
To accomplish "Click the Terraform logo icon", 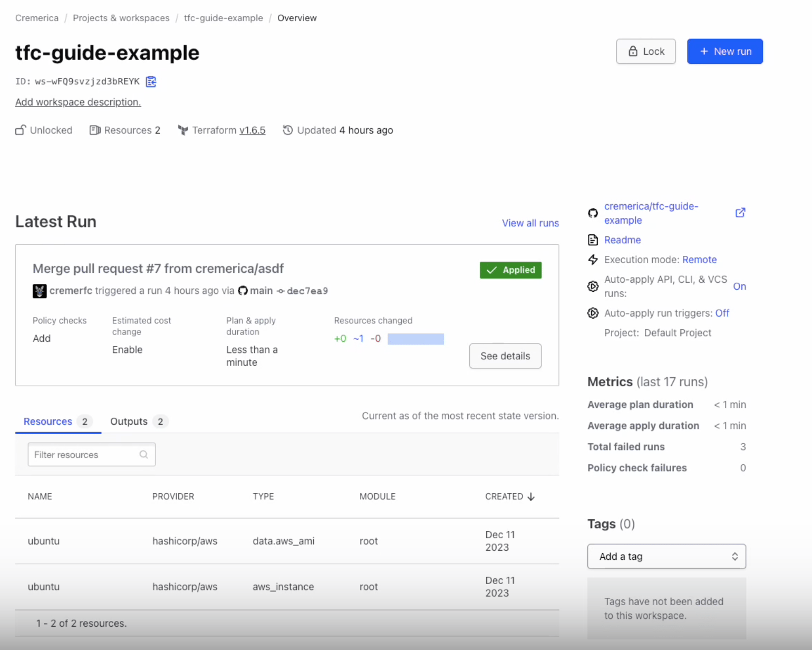I will [183, 130].
